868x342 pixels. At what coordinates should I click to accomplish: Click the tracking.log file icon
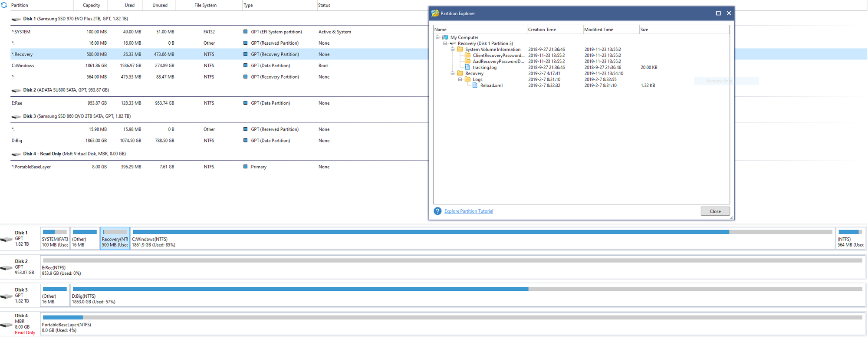tap(467, 67)
